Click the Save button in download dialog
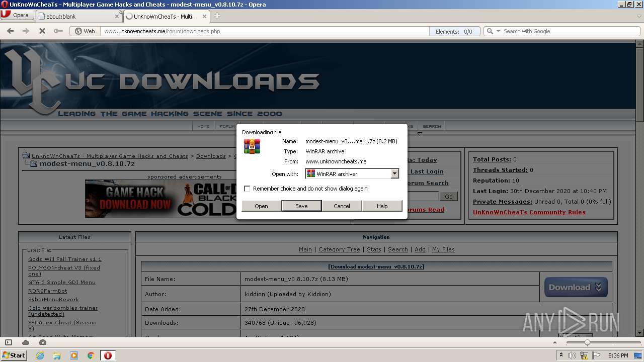Screen dimensions: 644x362 pos(301,206)
